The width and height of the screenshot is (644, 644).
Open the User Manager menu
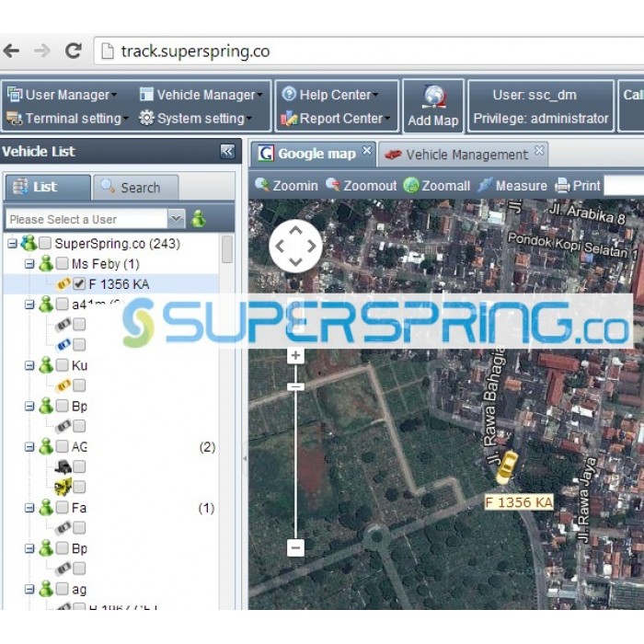63,94
